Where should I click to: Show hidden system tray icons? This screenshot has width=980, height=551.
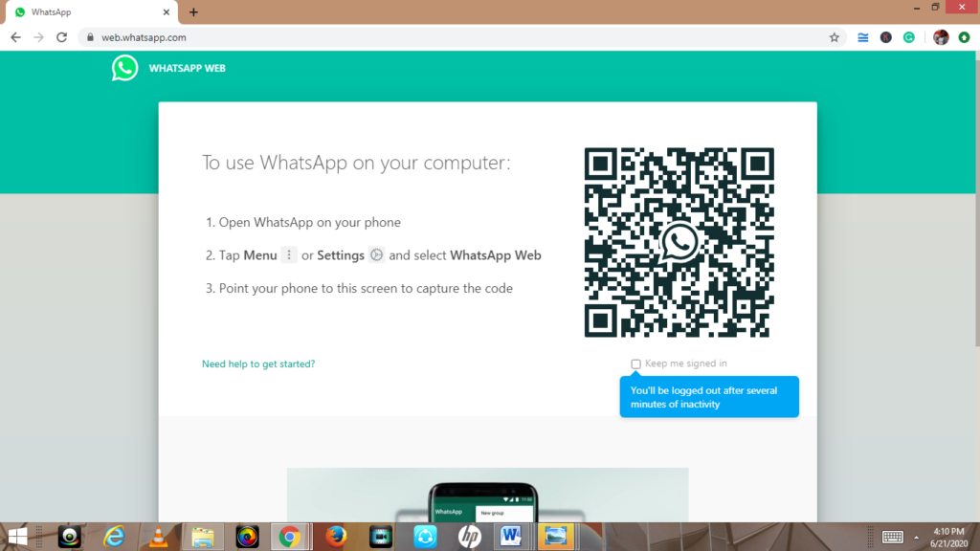pos(916,538)
